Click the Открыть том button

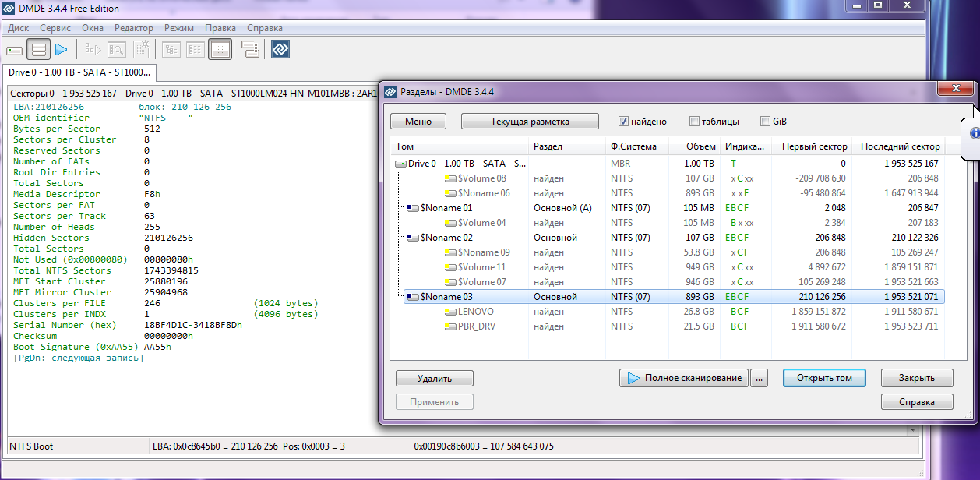click(824, 378)
